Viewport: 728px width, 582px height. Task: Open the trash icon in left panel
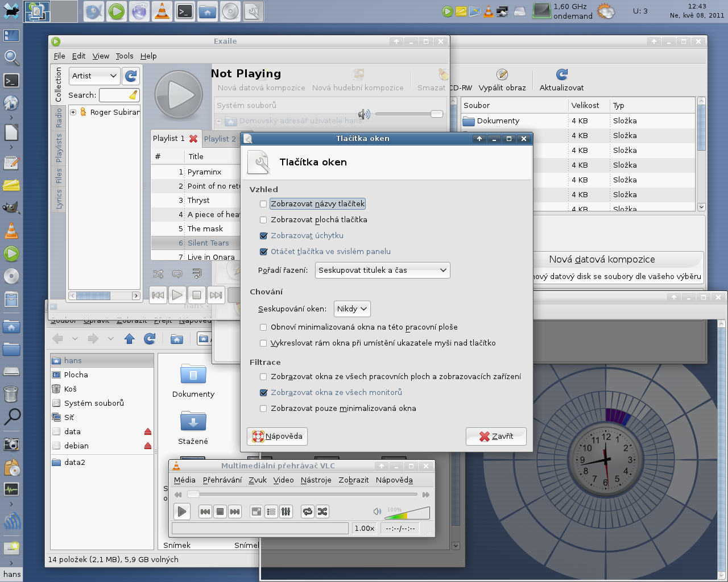[11, 393]
